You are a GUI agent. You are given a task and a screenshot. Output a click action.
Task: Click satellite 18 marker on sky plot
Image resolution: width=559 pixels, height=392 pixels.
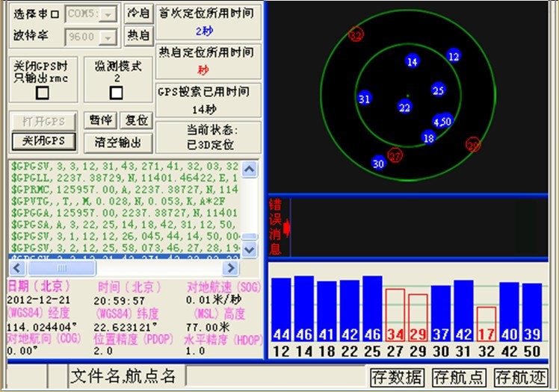point(428,138)
